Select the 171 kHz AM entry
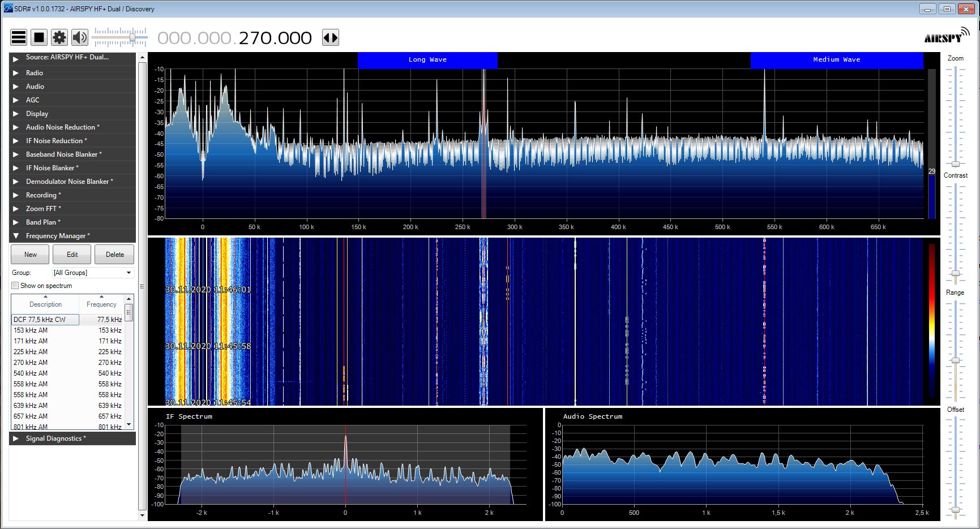Screen dimensions: 980x529 (67, 341)
